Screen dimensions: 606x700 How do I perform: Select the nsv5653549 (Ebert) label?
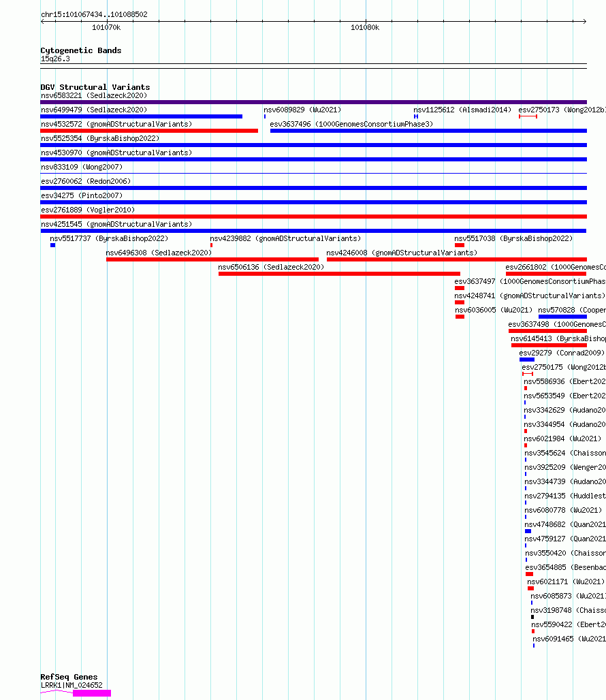tap(565, 396)
